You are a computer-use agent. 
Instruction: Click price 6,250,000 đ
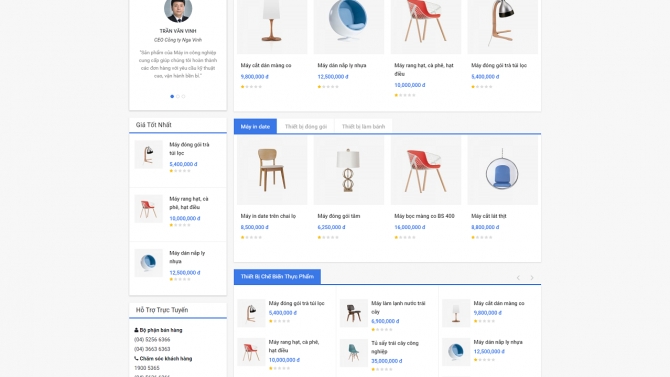[x=331, y=227]
